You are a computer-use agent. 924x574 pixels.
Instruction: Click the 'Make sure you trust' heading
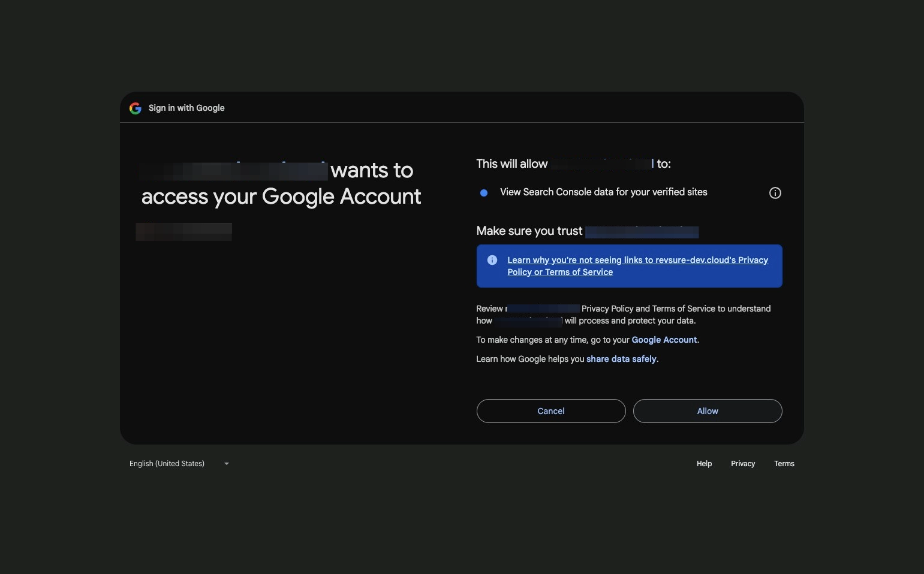point(529,231)
